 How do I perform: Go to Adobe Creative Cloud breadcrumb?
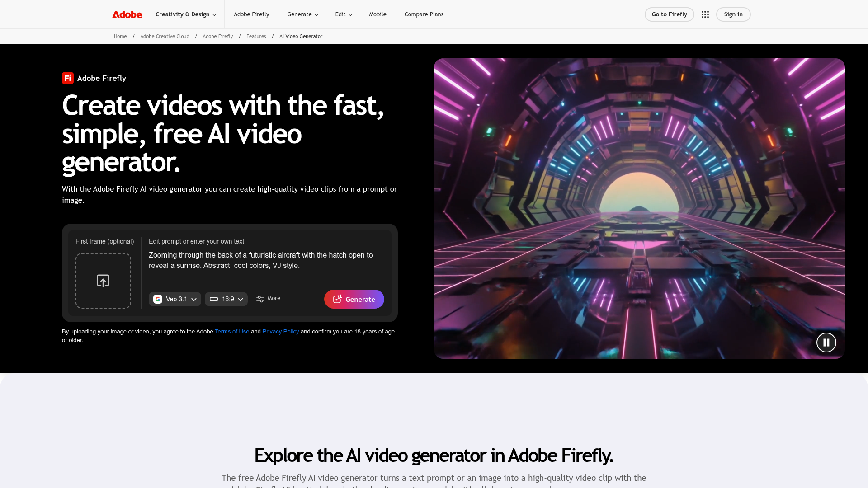(165, 36)
